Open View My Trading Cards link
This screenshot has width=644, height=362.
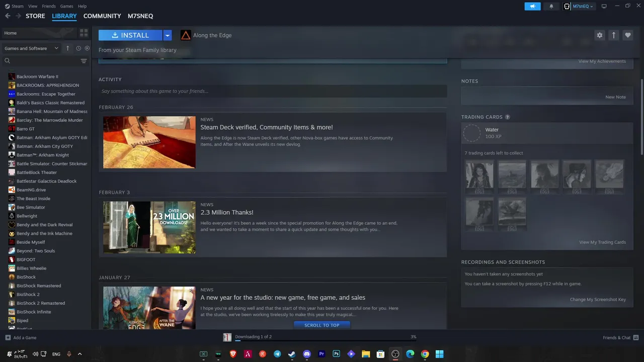tap(602, 242)
